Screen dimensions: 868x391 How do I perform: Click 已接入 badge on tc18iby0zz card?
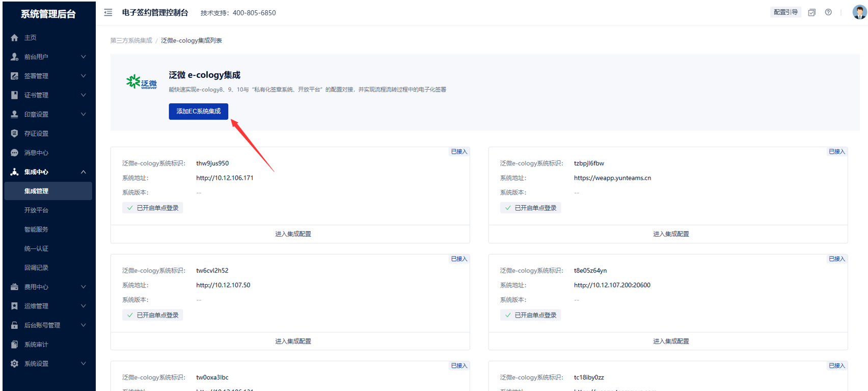(837, 366)
